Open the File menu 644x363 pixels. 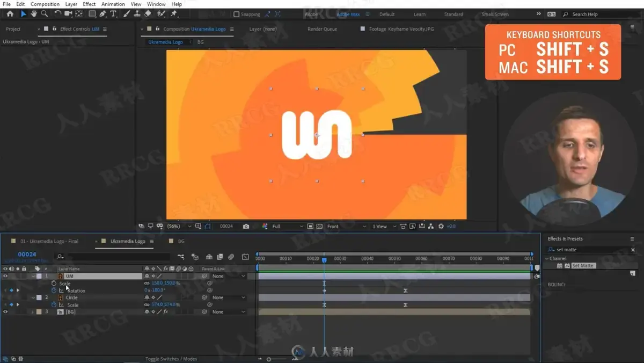(6, 4)
